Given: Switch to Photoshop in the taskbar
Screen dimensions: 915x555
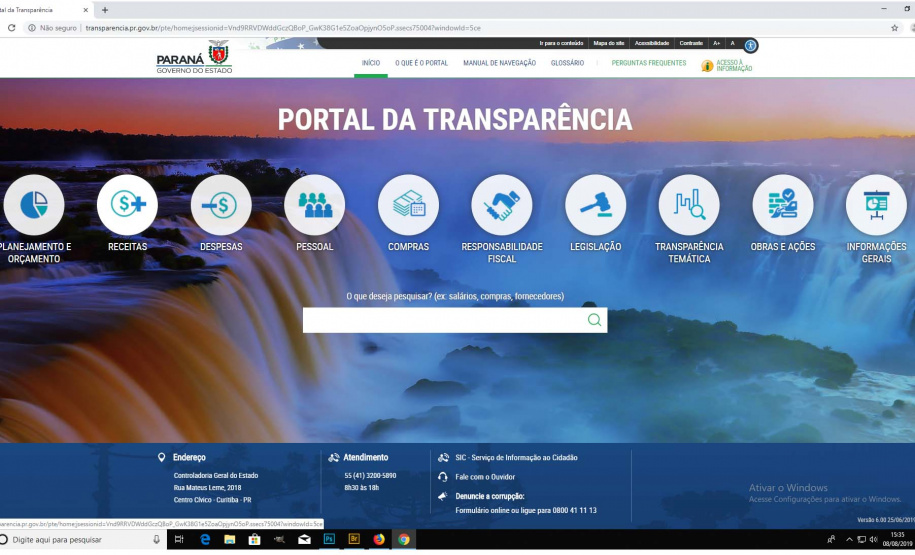Looking at the screenshot, I should point(329,539).
